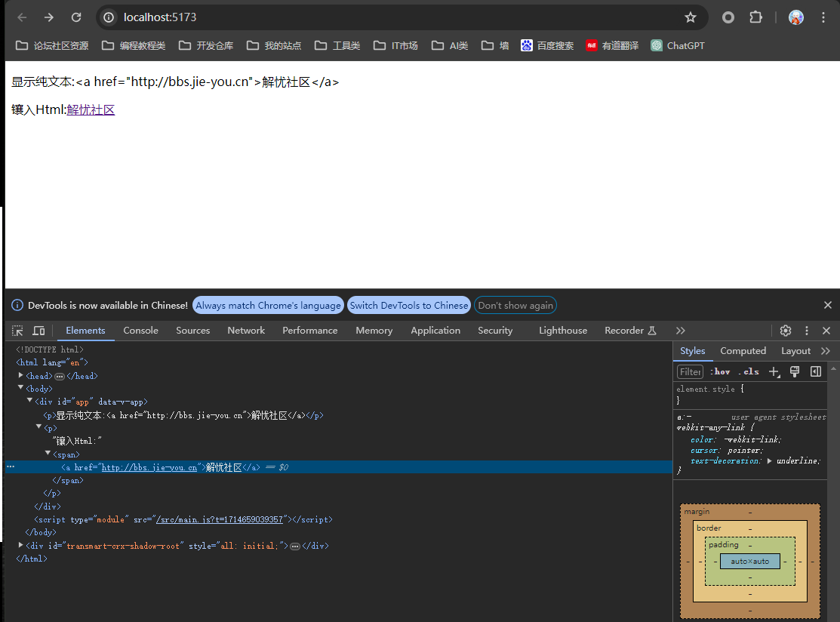840x622 pixels.
Task: Open the browser extensions puzzle icon
Action: click(x=755, y=17)
